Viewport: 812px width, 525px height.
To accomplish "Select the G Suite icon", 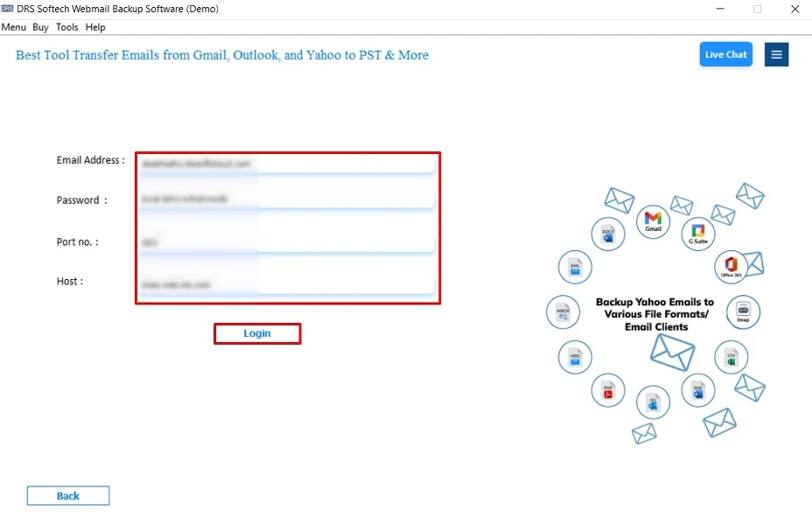I will [x=697, y=234].
